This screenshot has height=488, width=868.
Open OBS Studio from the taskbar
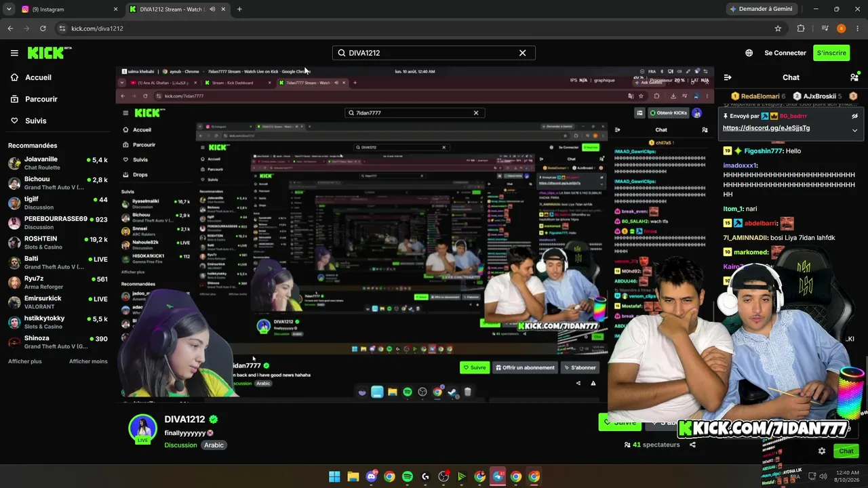click(443, 476)
